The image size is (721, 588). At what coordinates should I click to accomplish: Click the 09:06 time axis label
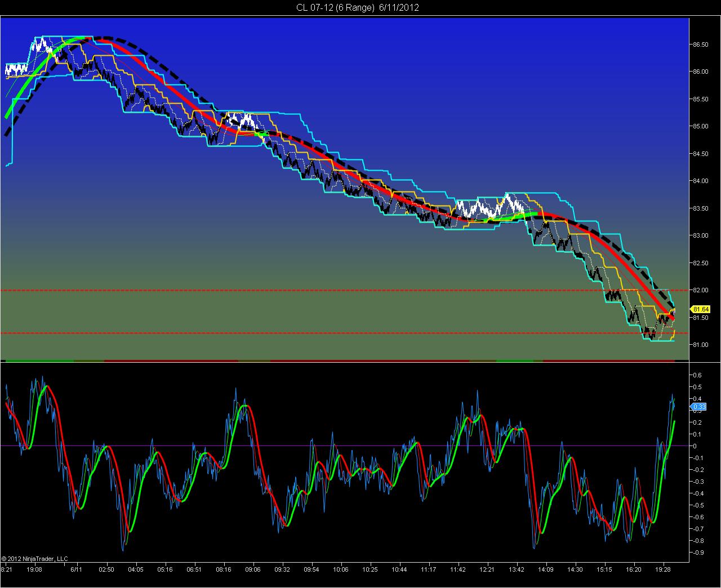click(253, 569)
